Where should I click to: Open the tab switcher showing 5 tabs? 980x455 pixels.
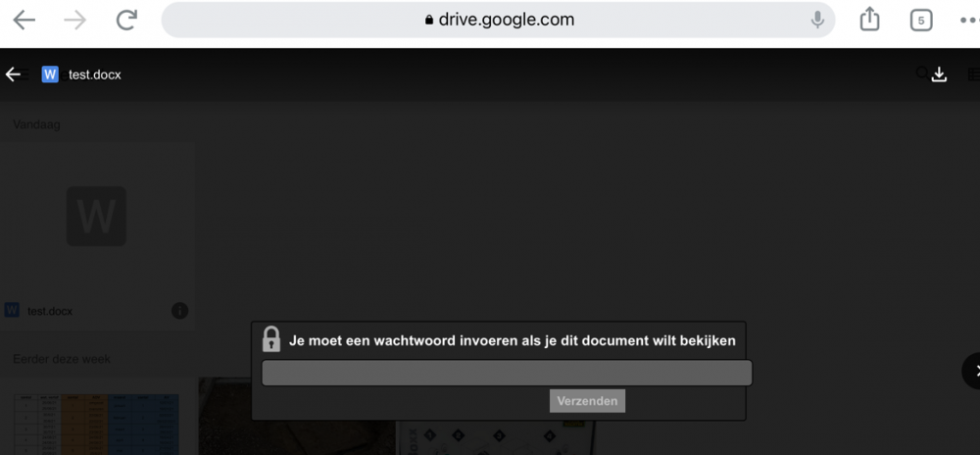920,20
